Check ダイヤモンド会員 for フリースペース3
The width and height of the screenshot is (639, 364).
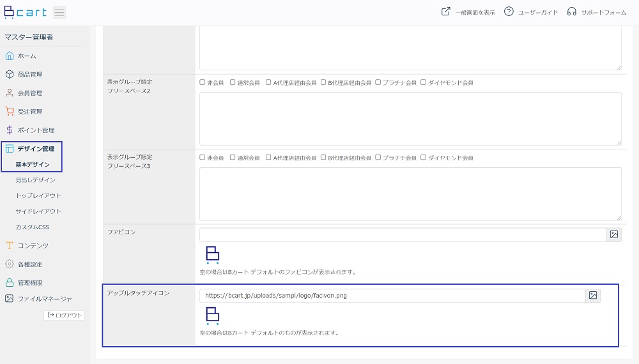[423, 157]
